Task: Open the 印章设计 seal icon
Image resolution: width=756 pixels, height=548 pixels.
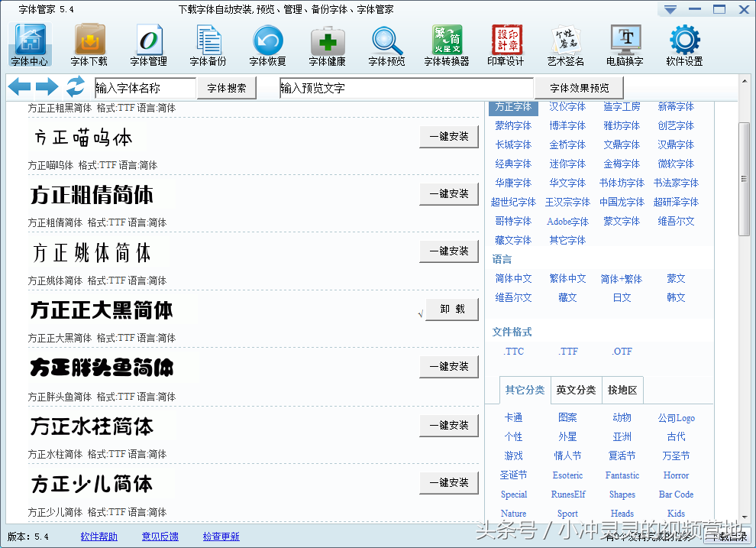Action: click(506, 44)
